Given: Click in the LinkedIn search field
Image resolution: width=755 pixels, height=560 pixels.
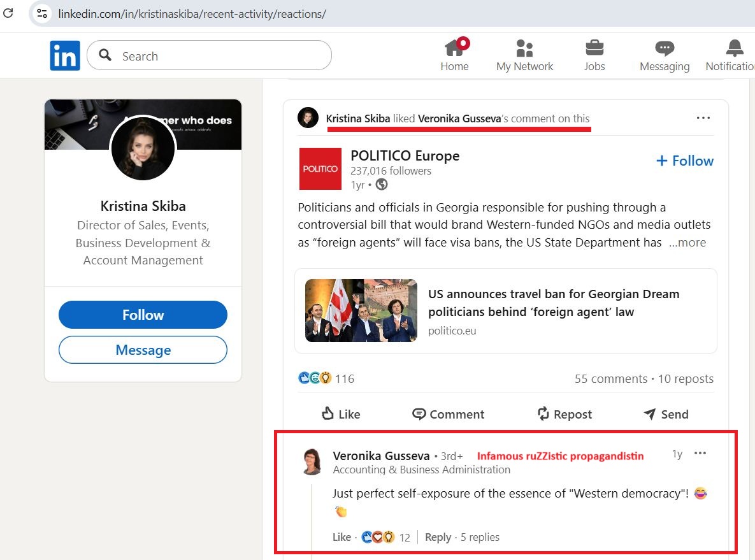Looking at the screenshot, I should [x=217, y=56].
